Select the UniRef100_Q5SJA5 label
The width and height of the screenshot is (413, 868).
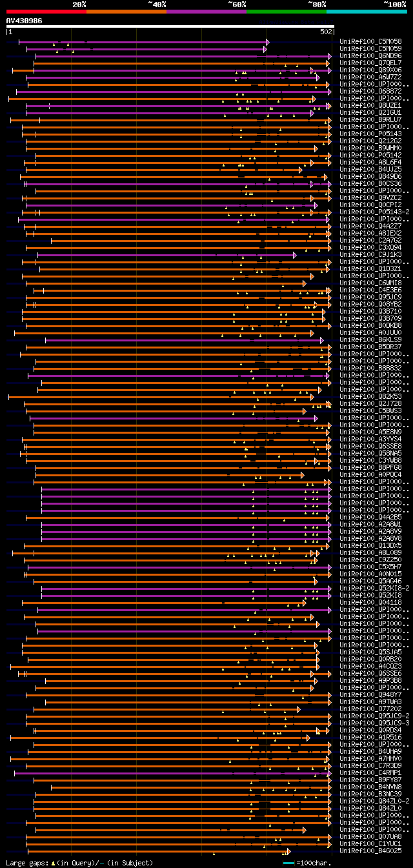click(x=370, y=652)
